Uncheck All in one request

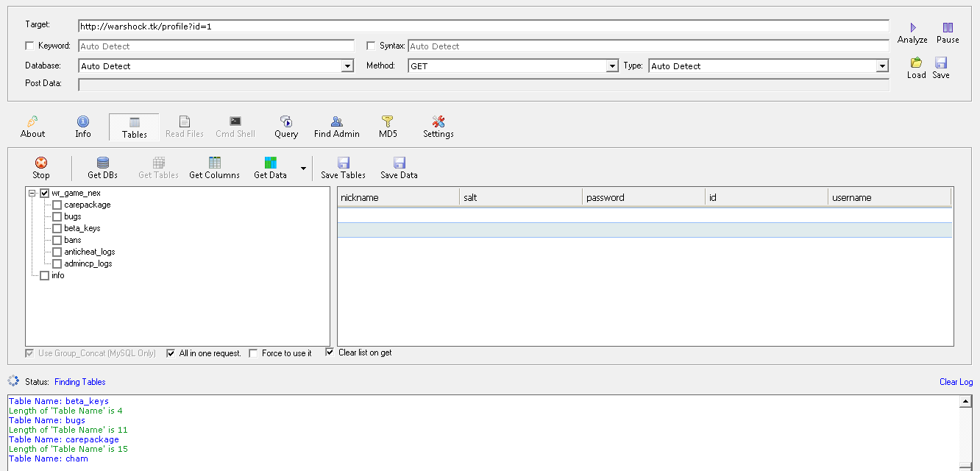171,353
